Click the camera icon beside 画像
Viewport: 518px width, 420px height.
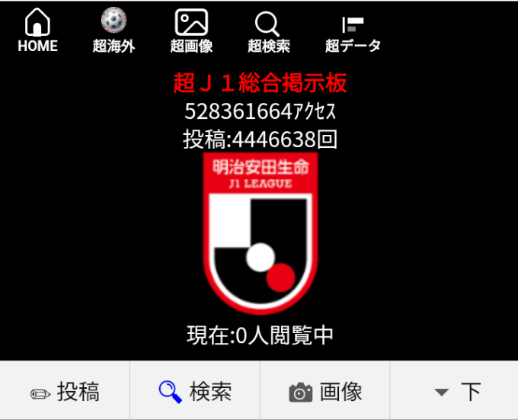(301, 393)
